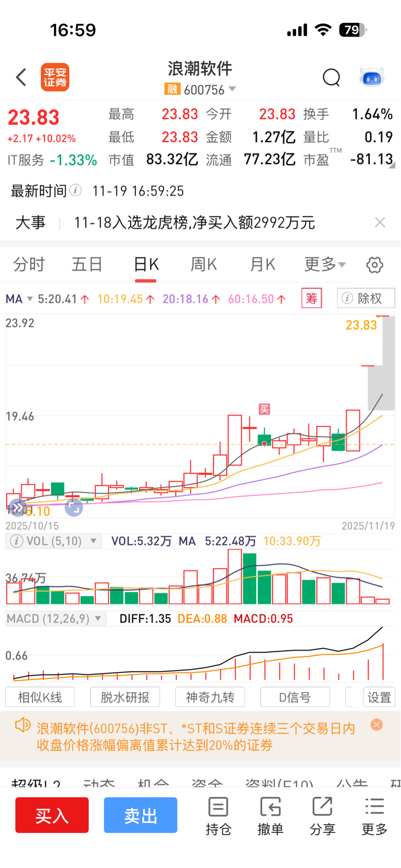
Task: Tap blue 卖出 sell button
Action: tap(140, 815)
